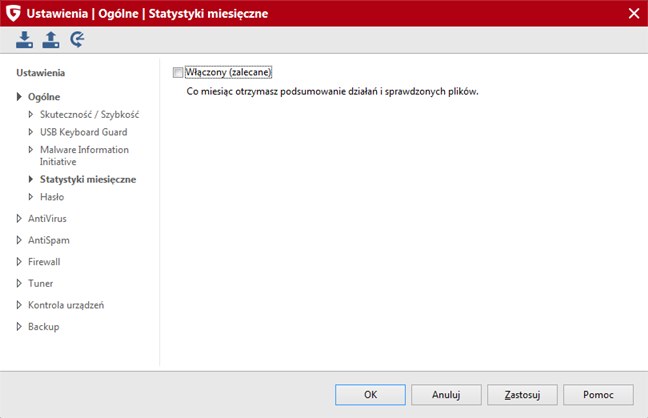Viewport: 648px width, 418px height.
Task: Expand the AntiVirus arrow
Action: (19, 218)
